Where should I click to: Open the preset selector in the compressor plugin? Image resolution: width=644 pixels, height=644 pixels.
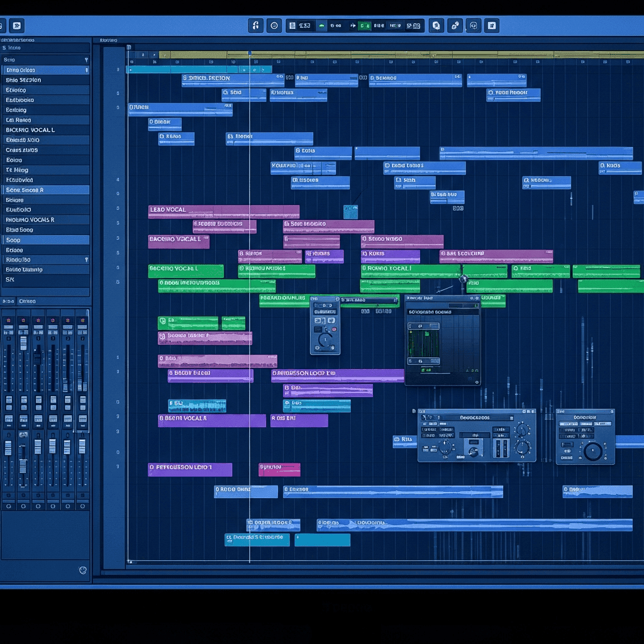point(475,418)
